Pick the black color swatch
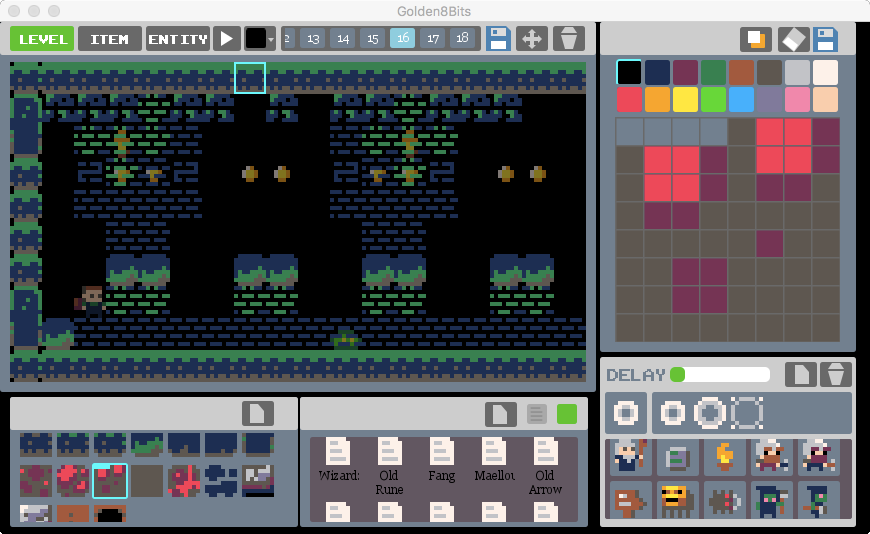This screenshot has height=534, width=870. coord(629,72)
